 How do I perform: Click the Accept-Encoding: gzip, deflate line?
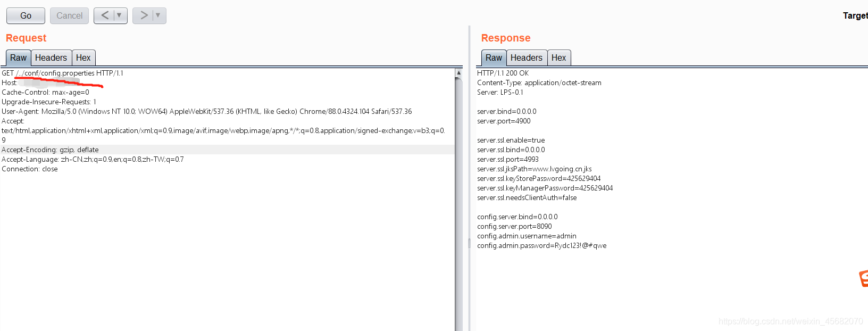pos(50,150)
